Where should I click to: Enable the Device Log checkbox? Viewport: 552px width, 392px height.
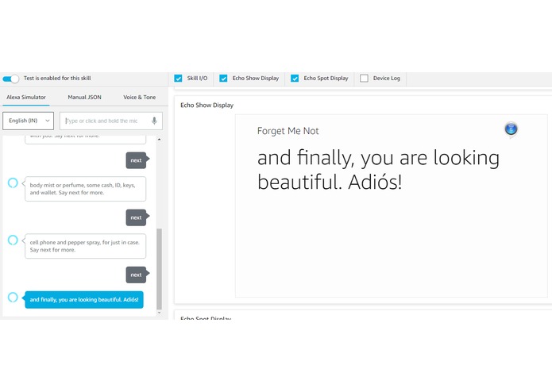click(x=364, y=78)
